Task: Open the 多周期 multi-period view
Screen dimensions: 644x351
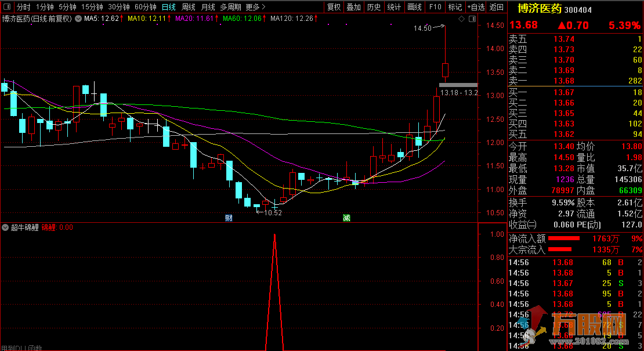Action: point(230,7)
